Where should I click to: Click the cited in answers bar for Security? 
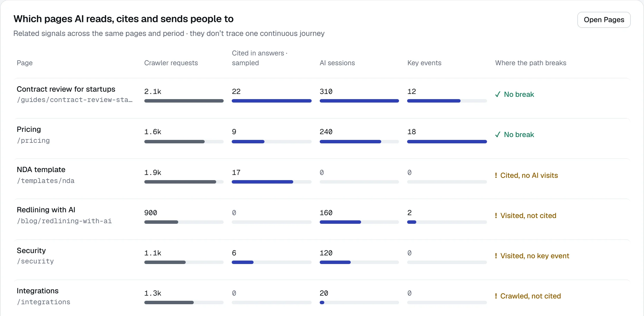click(x=272, y=262)
